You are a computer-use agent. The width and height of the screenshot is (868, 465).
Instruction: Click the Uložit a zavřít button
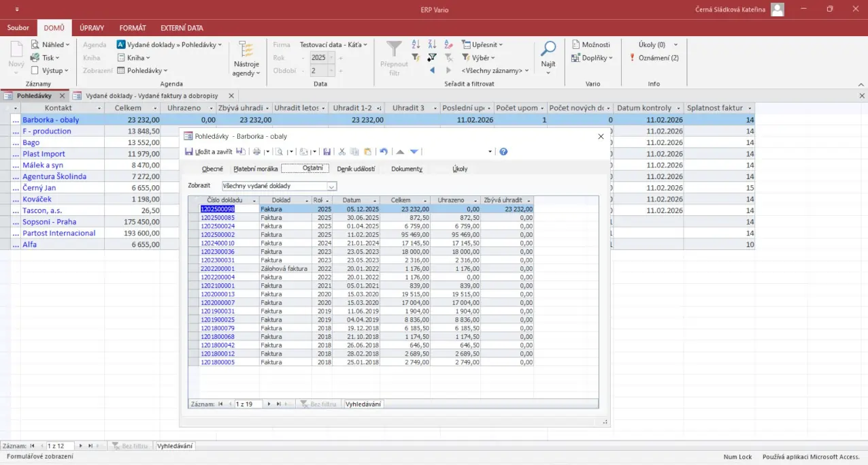click(209, 152)
